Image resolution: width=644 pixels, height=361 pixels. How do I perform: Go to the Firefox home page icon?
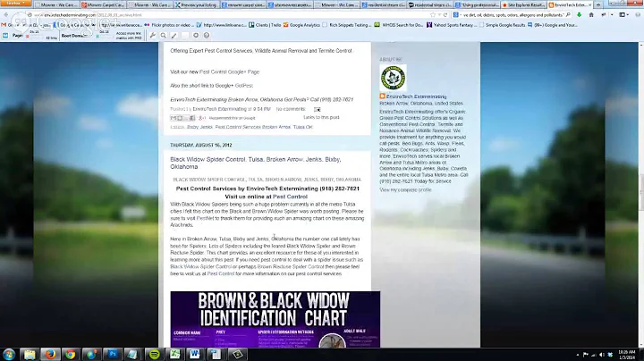[591, 15]
